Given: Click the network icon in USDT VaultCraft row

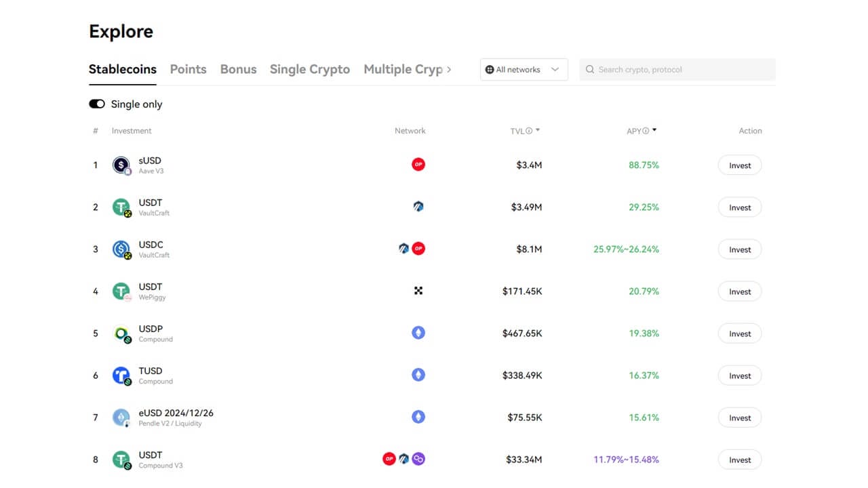Looking at the screenshot, I should 418,207.
